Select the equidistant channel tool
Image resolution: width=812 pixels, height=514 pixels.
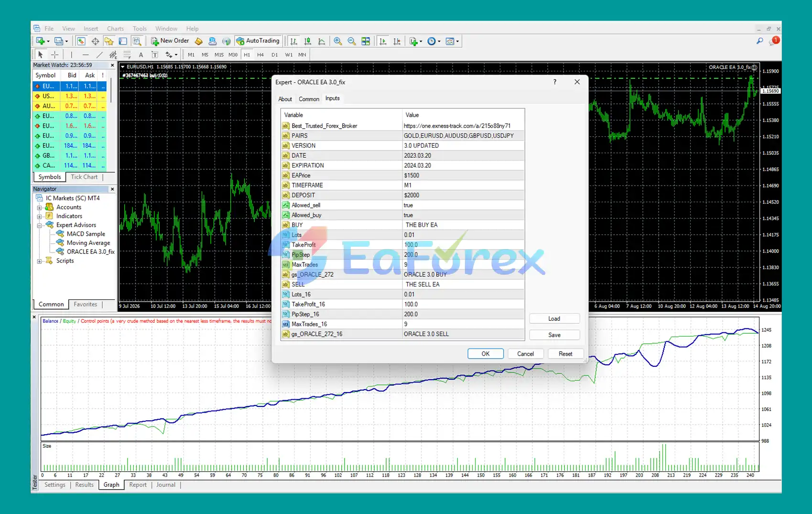113,55
